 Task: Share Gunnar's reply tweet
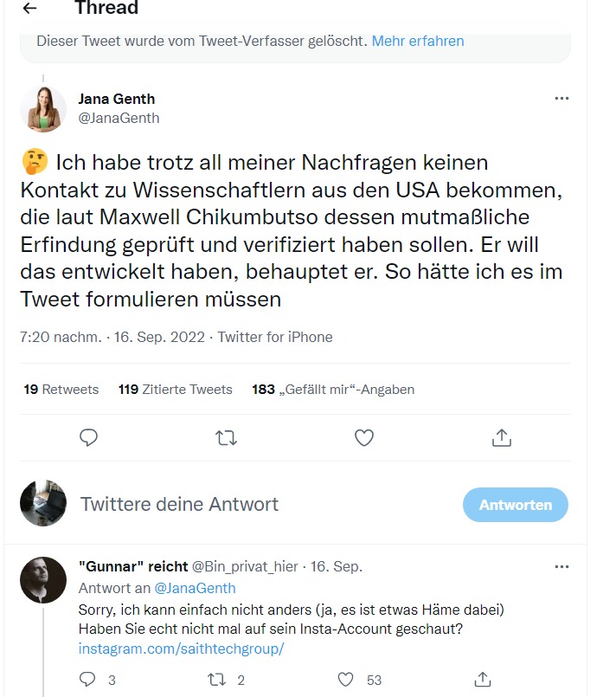(484, 680)
